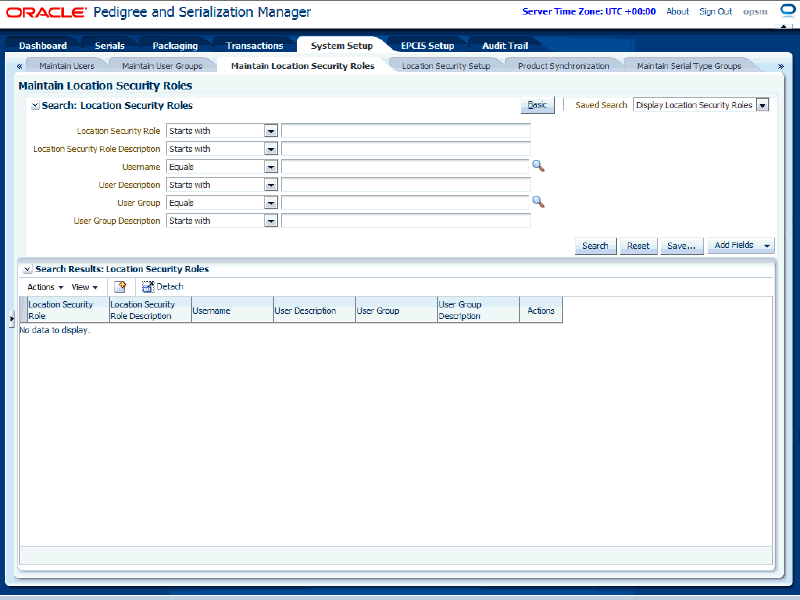
Task: Sort by the Location Security Role column header
Action: [68, 310]
